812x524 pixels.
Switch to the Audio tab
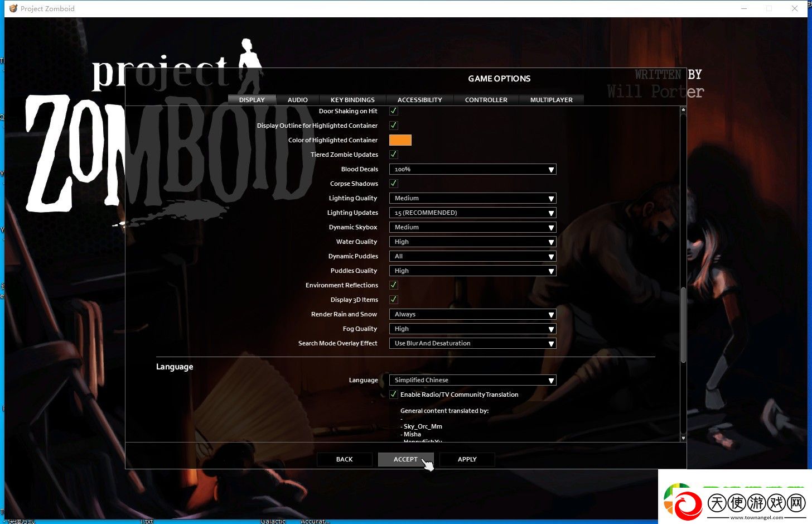298,100
